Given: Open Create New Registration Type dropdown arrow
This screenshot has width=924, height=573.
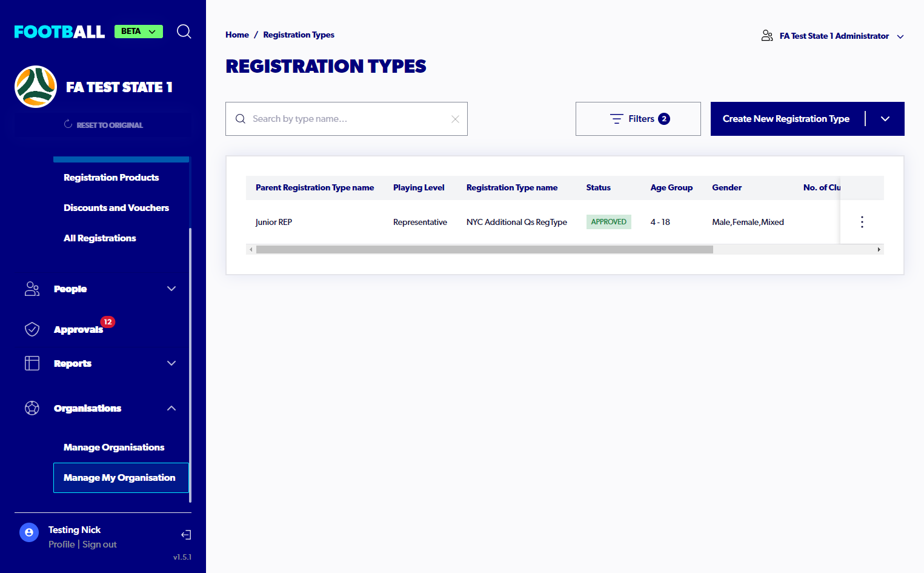Looking at the screenshot, I should (x=885, y=119).
